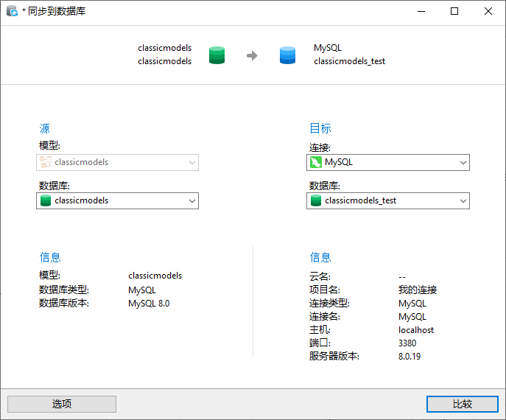Click the model diagram icon in 模型 combo
Screen dimensions: 506x420
46,162
